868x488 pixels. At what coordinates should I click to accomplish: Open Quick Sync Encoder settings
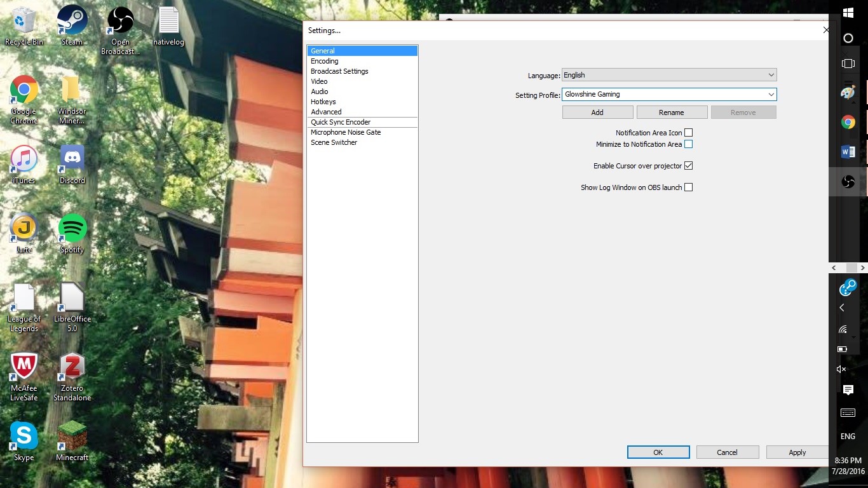pos(362,122)
